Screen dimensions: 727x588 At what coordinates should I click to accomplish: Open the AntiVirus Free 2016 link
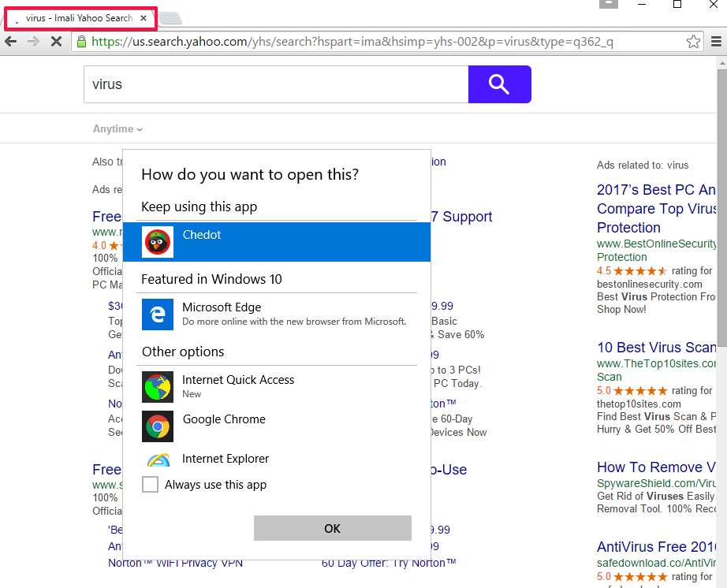click(x=656, y=546)
